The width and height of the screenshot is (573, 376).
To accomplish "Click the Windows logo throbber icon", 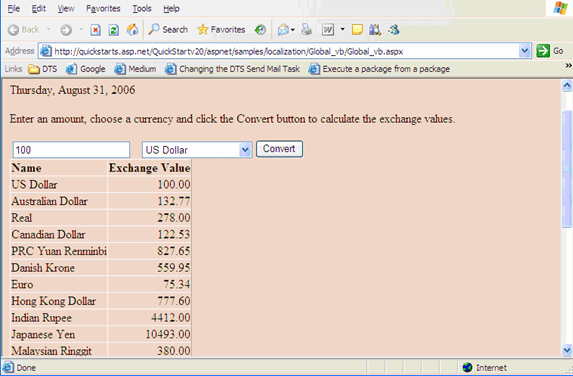I will tap(560, 8).
